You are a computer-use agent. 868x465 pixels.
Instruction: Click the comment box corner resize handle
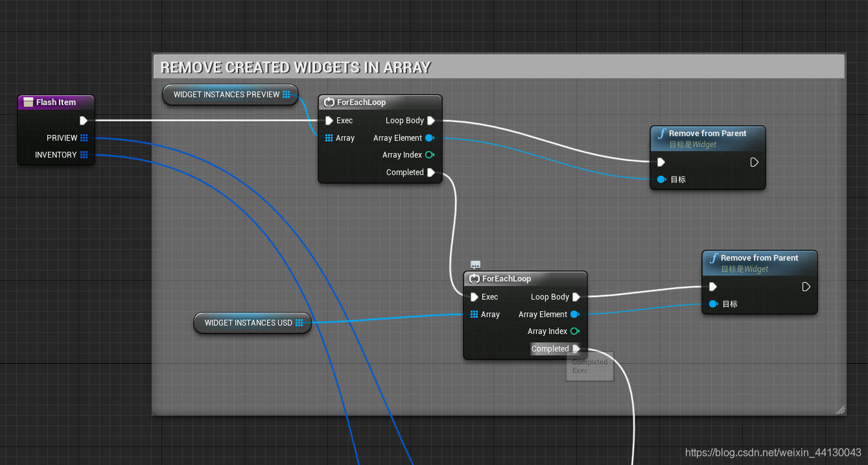tap(840, 409)
